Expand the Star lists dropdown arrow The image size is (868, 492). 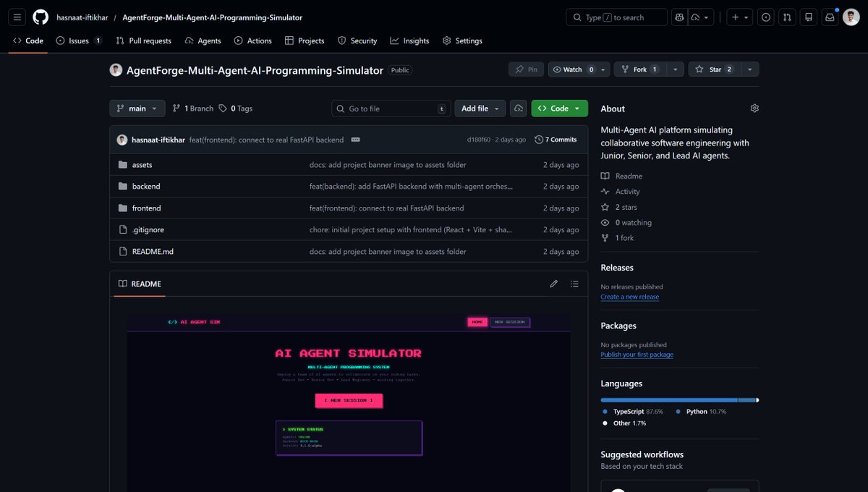(x=749, y=69)
